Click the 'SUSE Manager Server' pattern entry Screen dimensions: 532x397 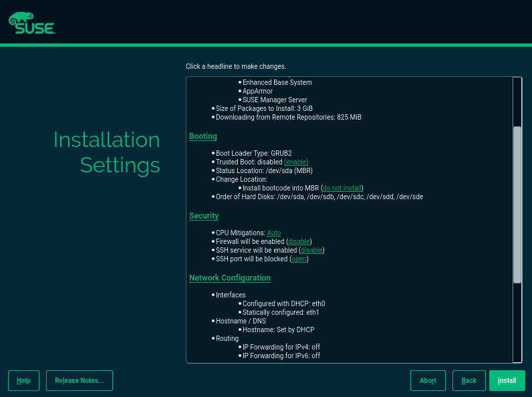(x=275, y=100)
